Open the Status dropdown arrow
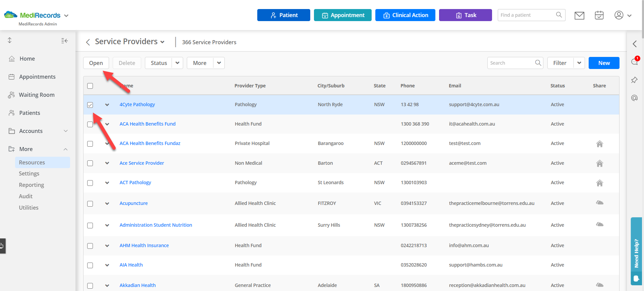The height and width of the screenshot is (291, 644). pyautogui.click(x=177, y=63)
